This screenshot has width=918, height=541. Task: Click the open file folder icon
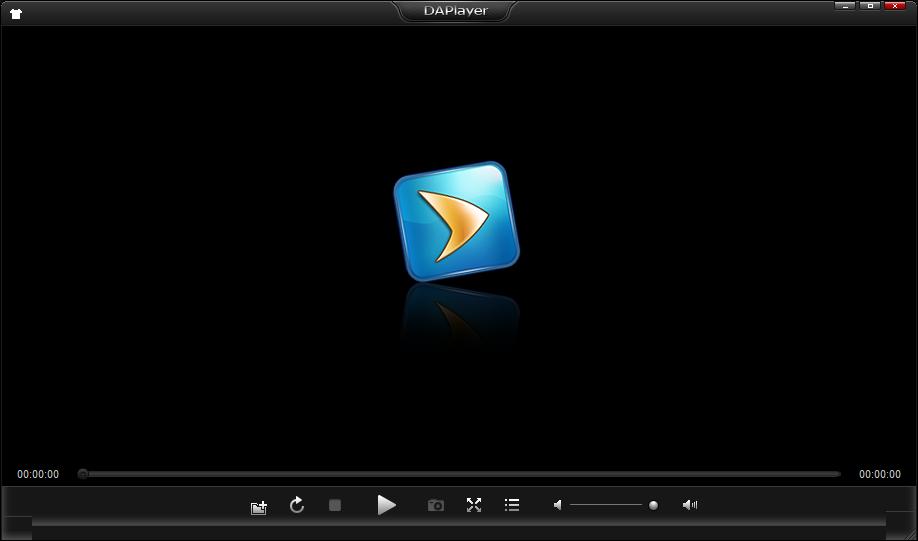[x=259, y=507]
